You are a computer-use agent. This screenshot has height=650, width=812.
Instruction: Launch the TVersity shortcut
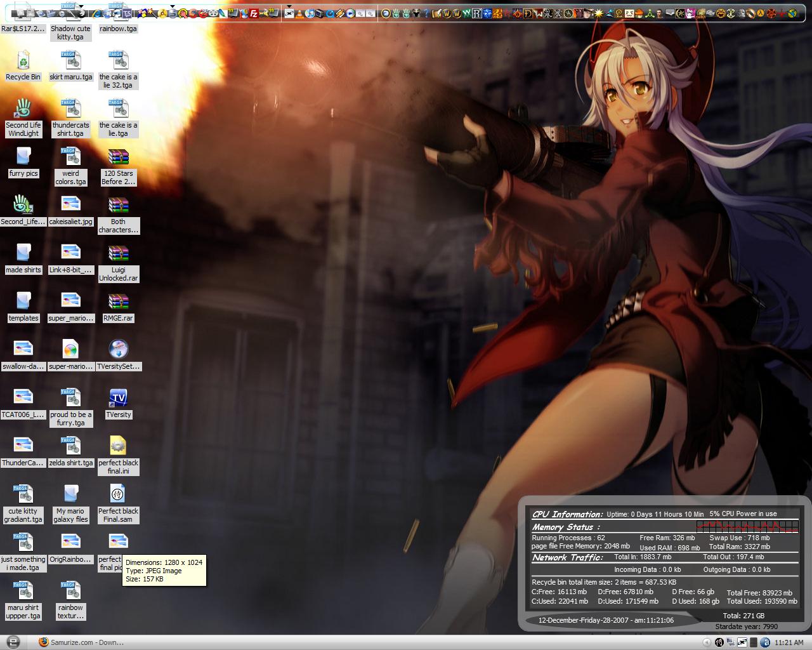(118, 403)
